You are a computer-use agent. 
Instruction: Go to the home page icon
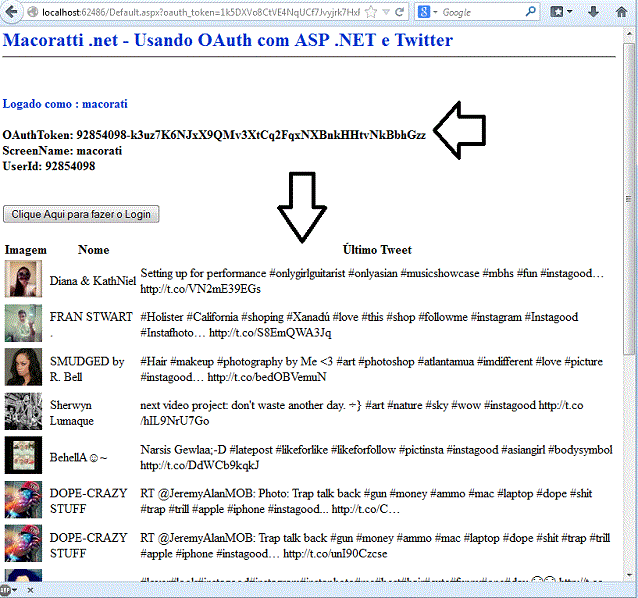coord(621,12)
